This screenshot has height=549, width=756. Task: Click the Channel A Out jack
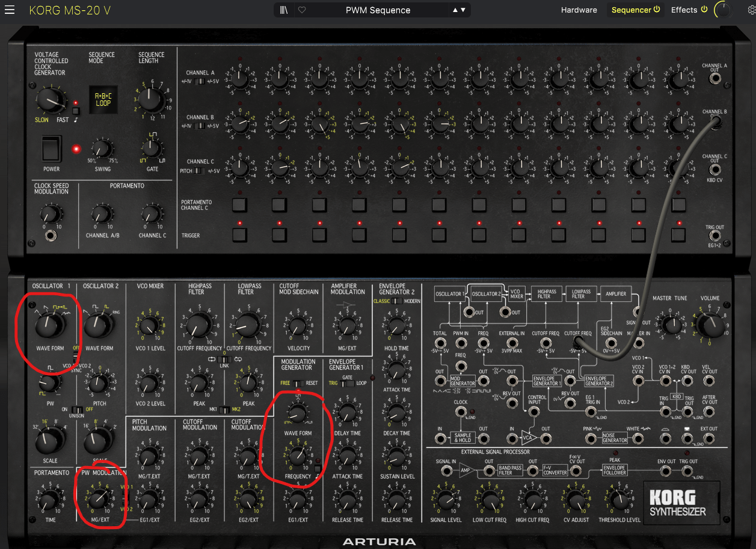pyautogui.click(x=714, y=79)
